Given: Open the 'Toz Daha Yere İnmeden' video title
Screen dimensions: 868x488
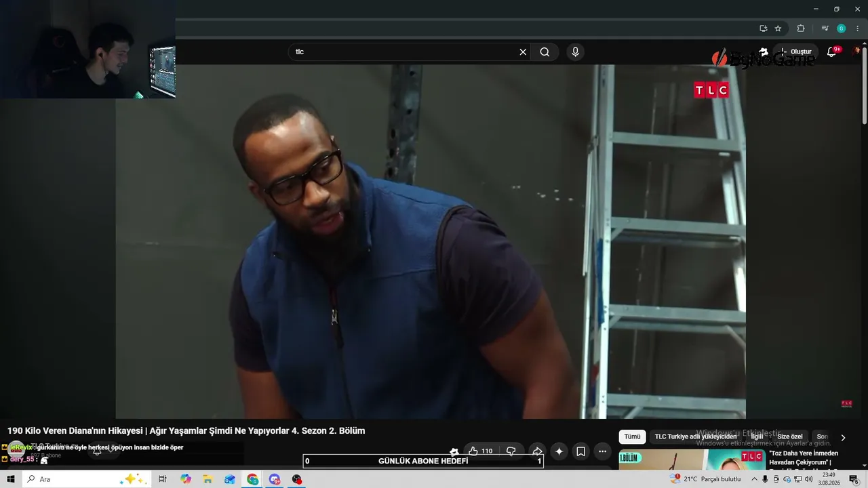Looking at the screenshot, I should (x=804, y=457).
